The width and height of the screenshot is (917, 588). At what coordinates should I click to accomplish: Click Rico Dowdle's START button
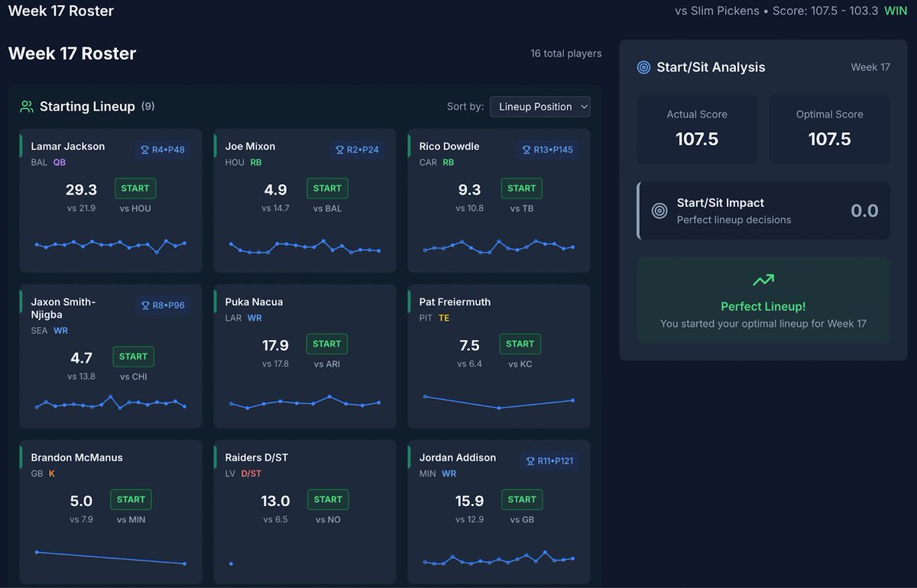[521, 188]
